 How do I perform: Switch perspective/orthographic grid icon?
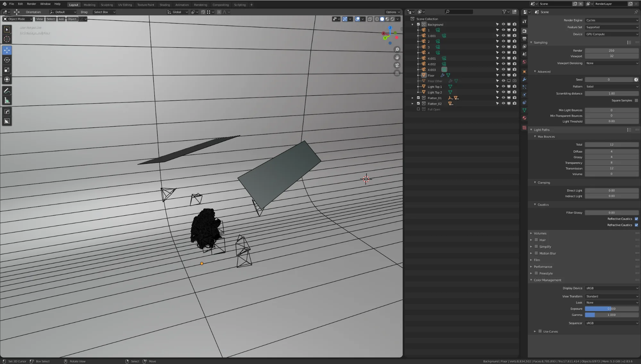point(397,73)
